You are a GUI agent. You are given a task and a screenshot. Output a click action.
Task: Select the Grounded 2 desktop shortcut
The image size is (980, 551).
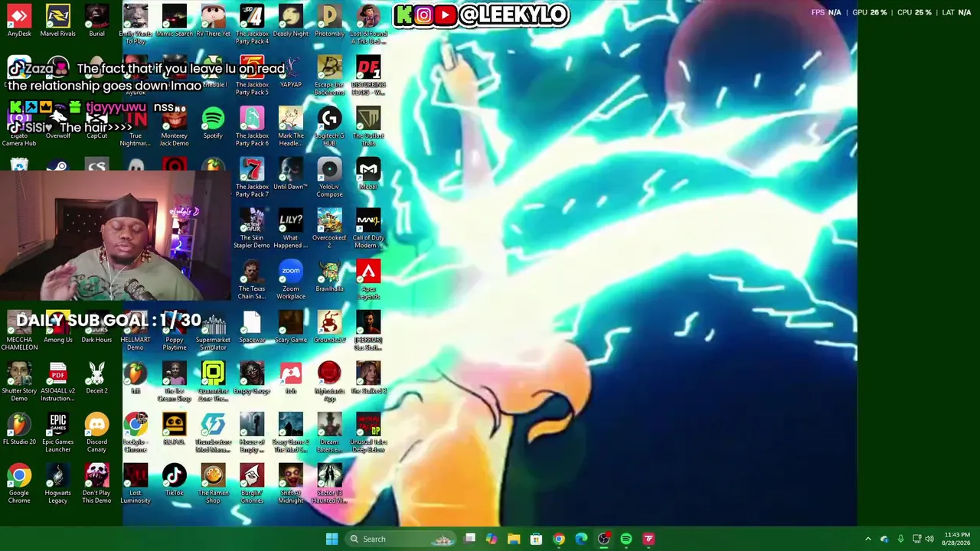pyautogui.click(x=329, y=328)
